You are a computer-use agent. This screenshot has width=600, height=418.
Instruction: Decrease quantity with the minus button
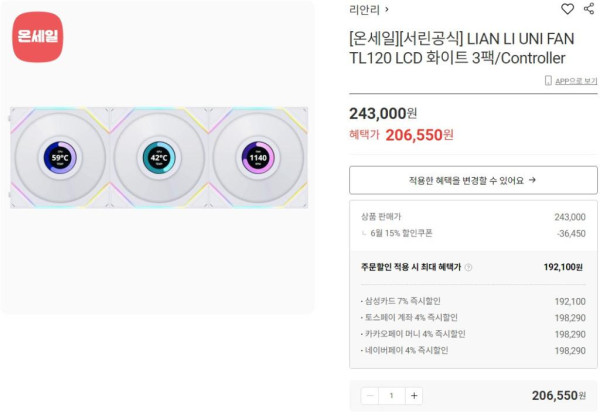pyautogui.click(x=369, y=396)
